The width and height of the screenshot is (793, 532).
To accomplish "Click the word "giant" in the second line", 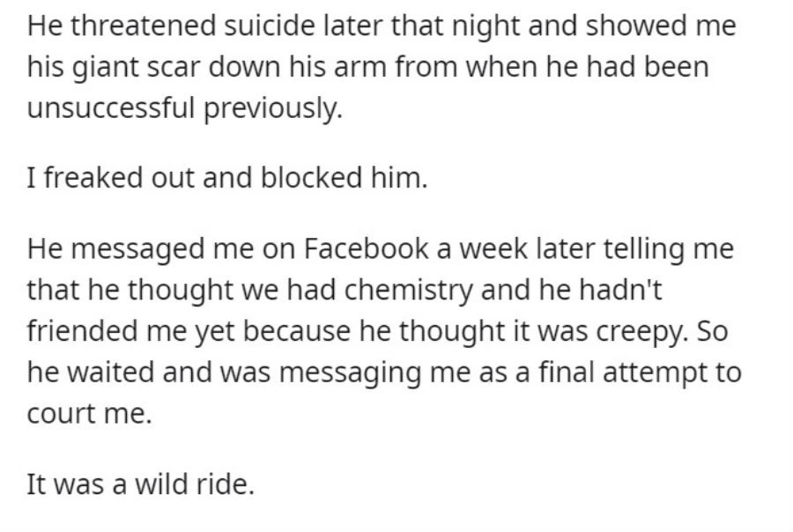I will pos(105,68).
